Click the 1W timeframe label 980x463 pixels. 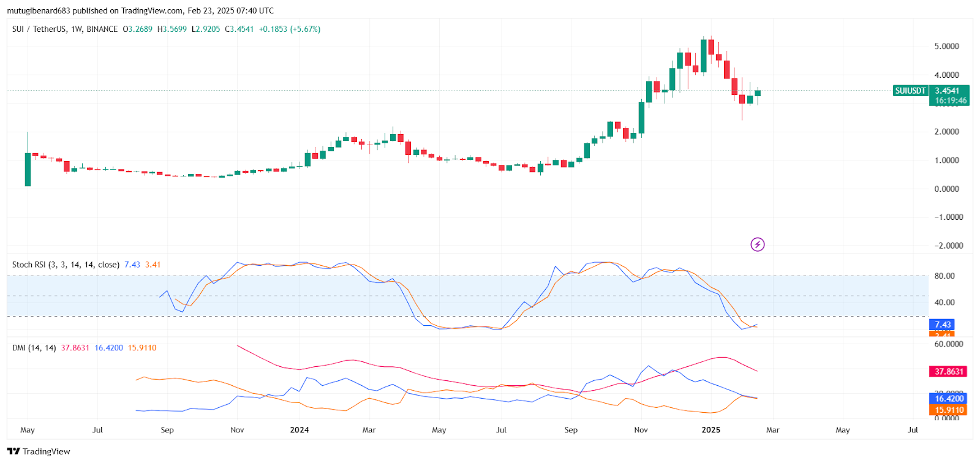(77, 29)
